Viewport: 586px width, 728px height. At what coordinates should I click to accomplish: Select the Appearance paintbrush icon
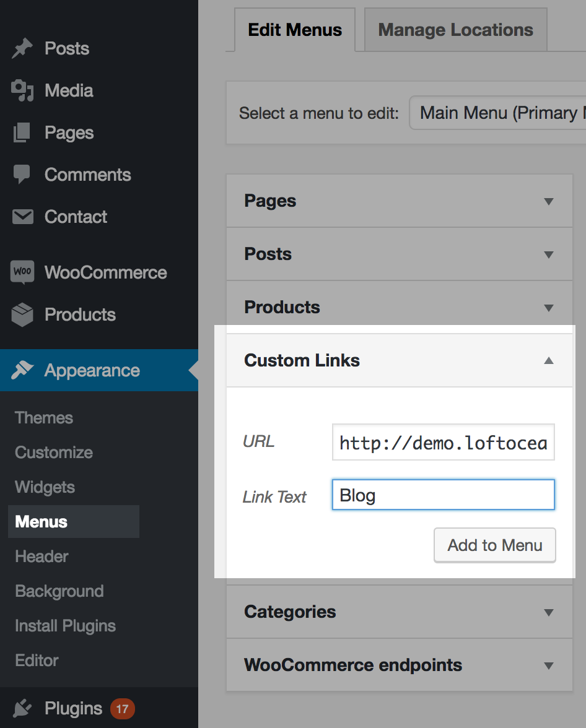coord(22,370)
